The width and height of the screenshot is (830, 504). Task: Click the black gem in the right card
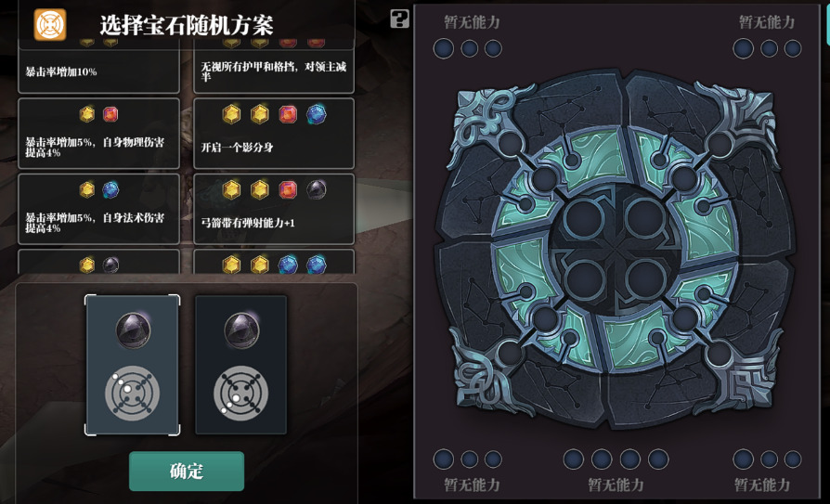[x=241, y=330]
